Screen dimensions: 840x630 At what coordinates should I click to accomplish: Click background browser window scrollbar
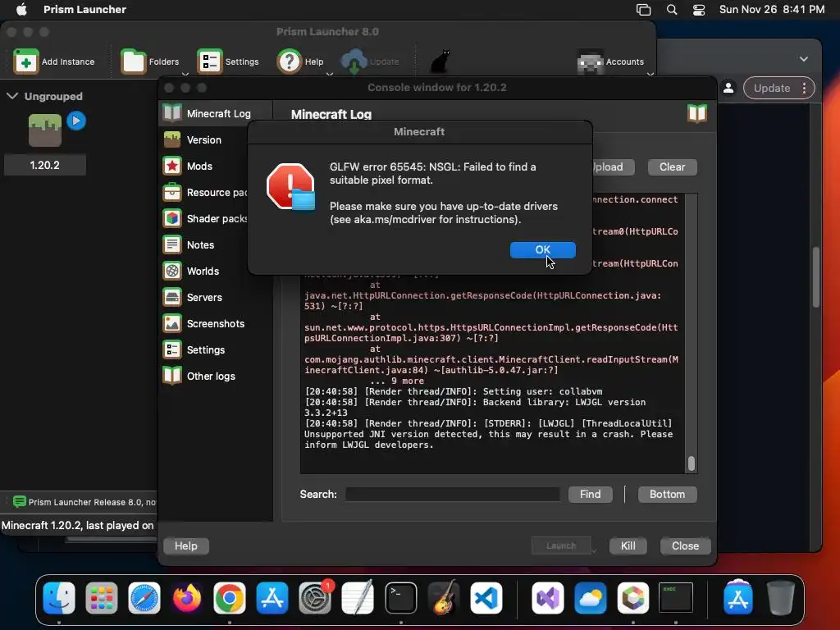click(816, 277)
